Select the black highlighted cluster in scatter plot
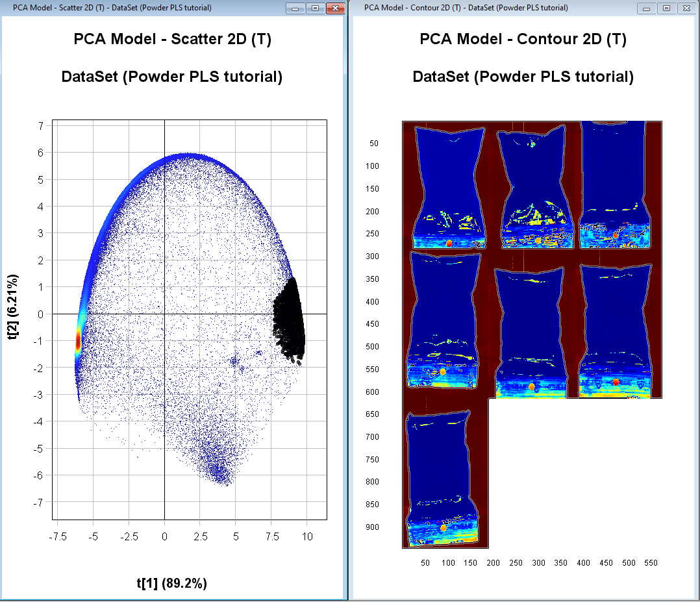 (289, 318)
